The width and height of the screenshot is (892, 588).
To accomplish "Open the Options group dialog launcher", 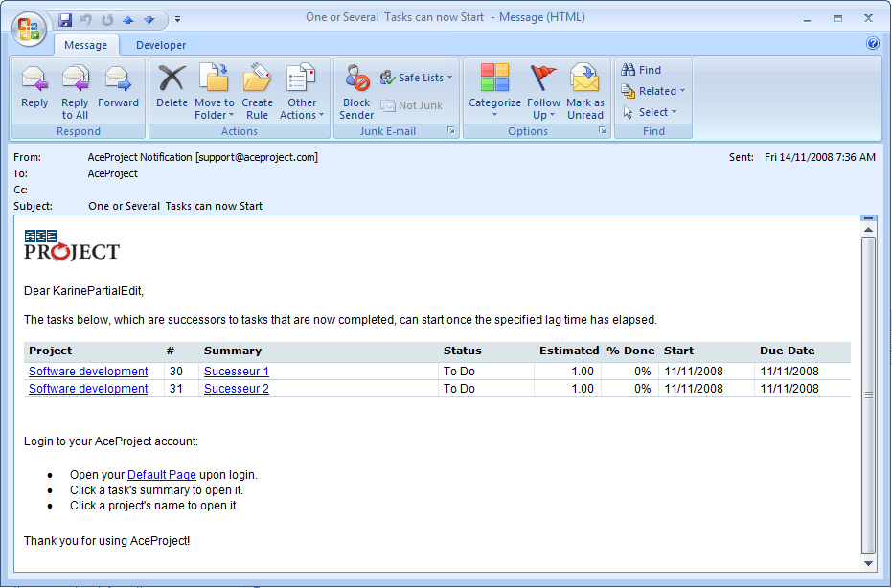I will [x=603, y=131].
